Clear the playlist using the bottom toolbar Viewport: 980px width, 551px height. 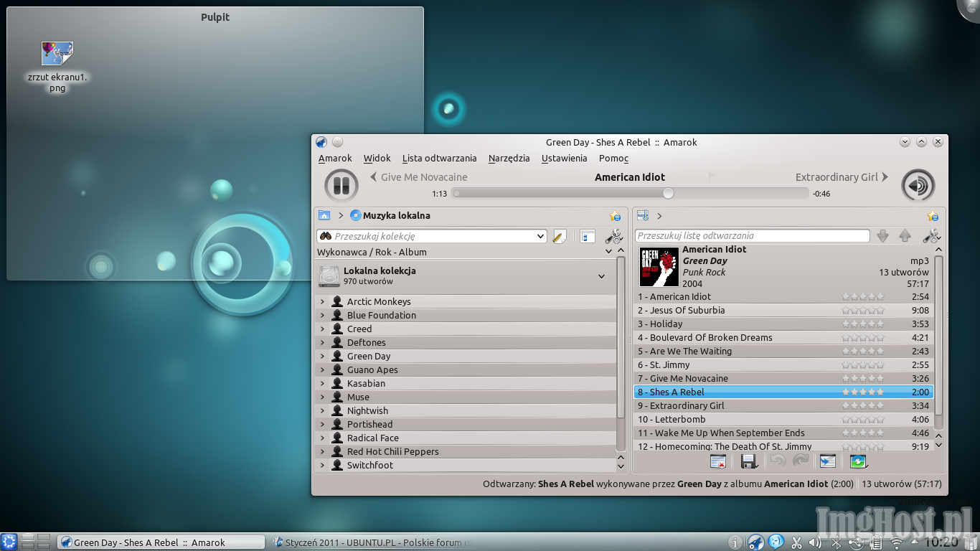718,461
